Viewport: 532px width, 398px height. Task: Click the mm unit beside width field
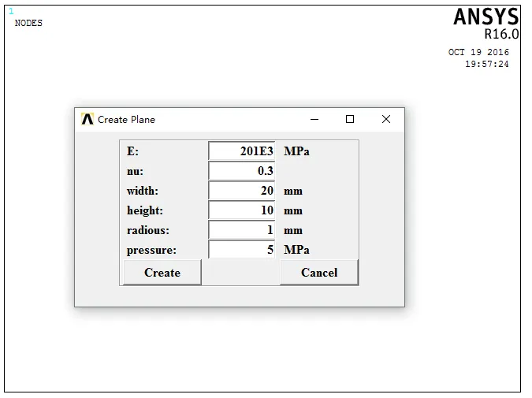(293, 191)
